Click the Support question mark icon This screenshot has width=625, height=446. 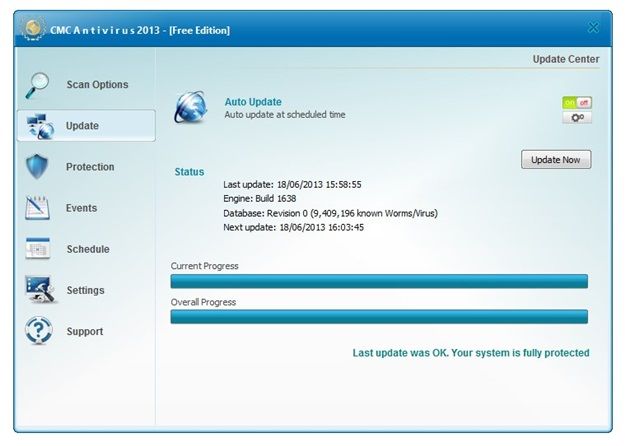click(38, 330)
